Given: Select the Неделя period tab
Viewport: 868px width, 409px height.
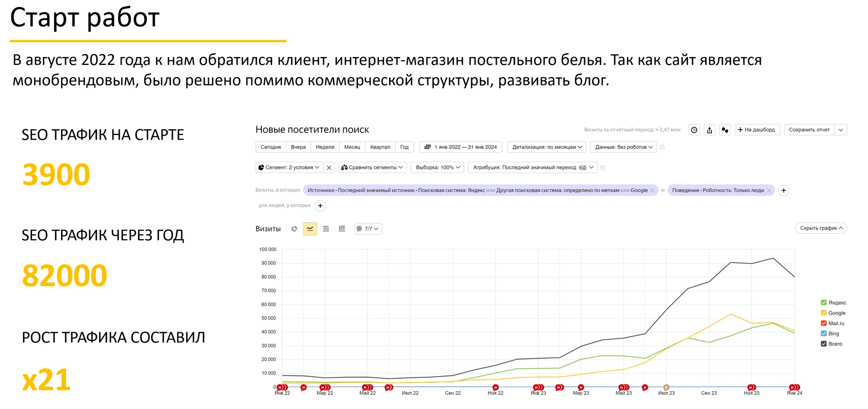Looking at the screenshot, I should [x=325, y=147].
